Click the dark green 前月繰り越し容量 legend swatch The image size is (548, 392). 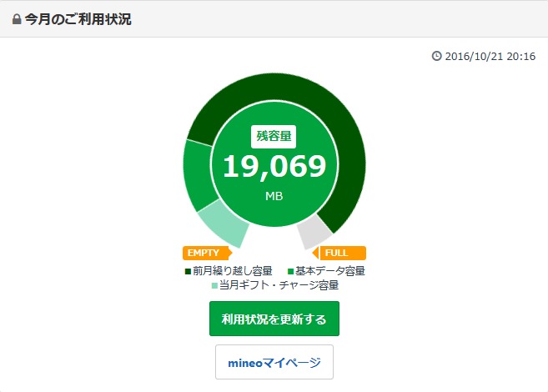pyautogui.click(x=188, y=271)
